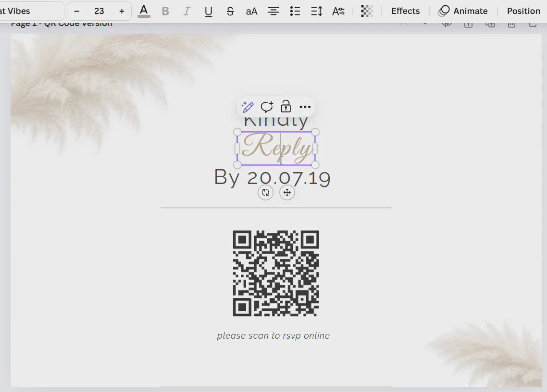Screen dimensions: 547x392
Task: Open the Position panel
Action: pyautogui.click(x=523, y=11)
